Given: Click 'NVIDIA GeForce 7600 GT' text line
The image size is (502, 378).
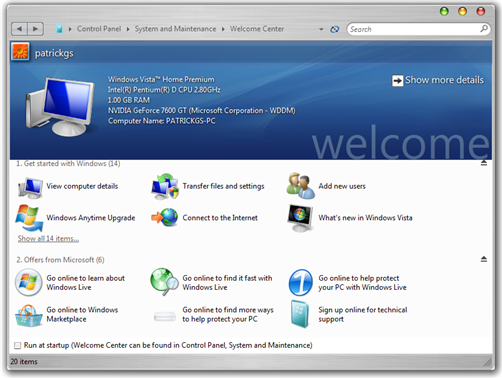Looking at the screenshot, I should (202, 110).
